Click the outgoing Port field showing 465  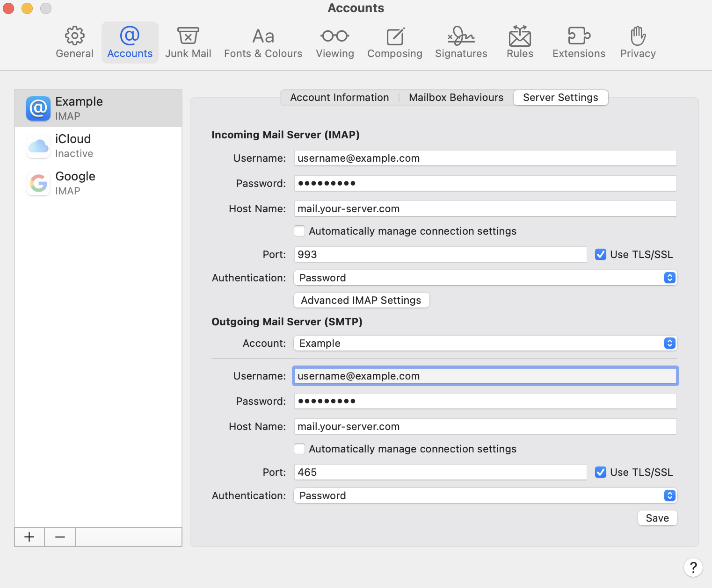(x=440, y=472)
